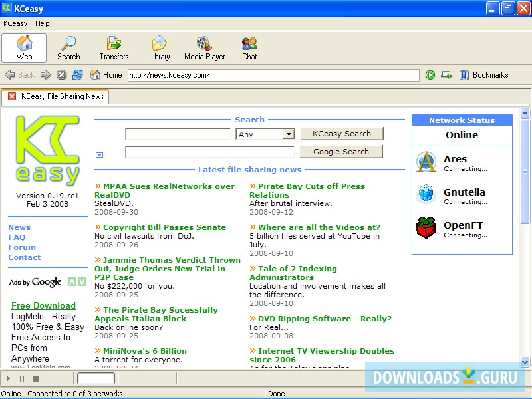Click the green Go button beside address bar

(x=430, y=75)
